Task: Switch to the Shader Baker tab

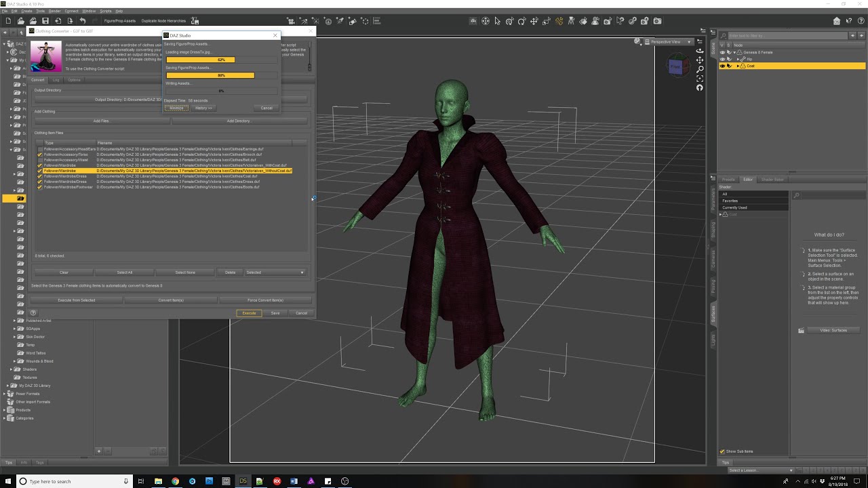Action: click(x=772, y=180)
